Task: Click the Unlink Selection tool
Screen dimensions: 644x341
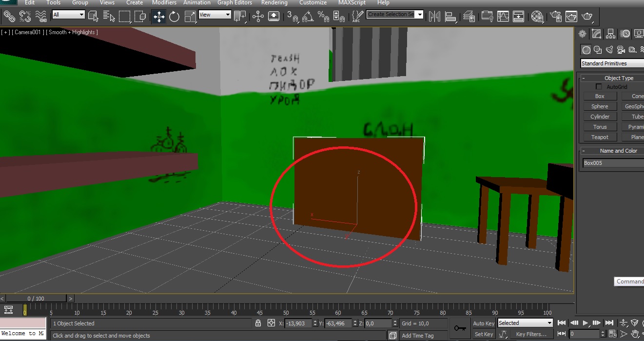Action: [x=25, y=17]
